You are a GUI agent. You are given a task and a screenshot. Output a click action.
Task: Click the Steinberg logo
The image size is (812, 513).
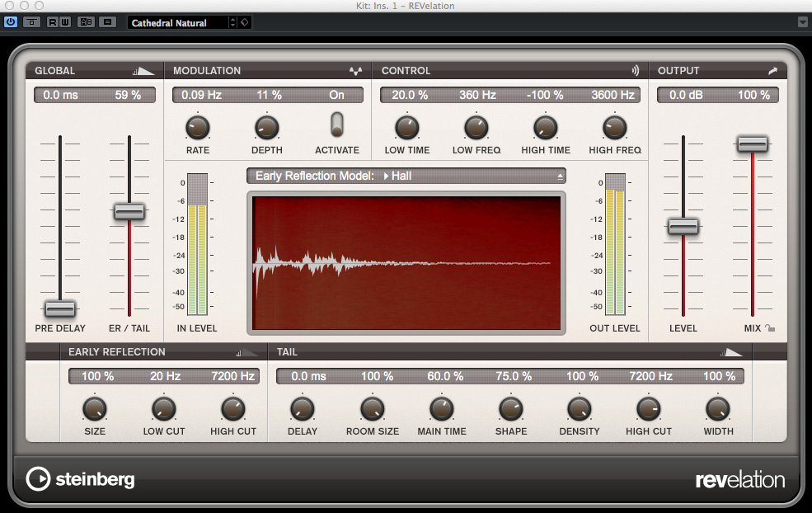81,479
